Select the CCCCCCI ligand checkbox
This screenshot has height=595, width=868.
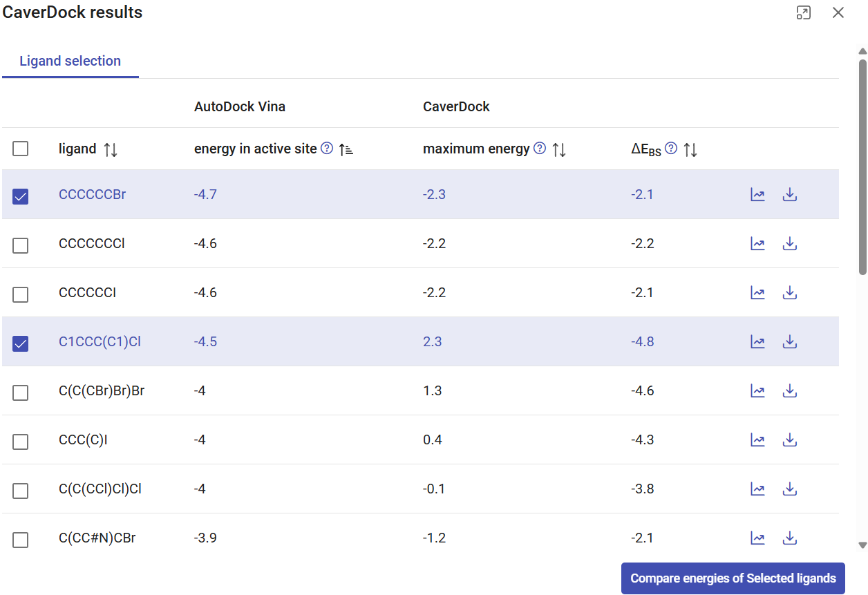pos(21,294)
